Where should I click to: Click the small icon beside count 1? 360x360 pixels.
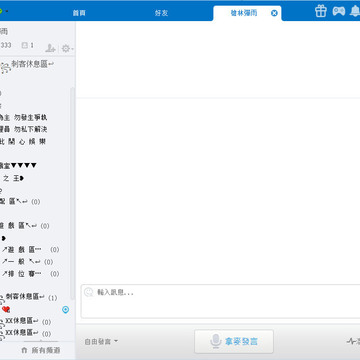coord(25,45)
